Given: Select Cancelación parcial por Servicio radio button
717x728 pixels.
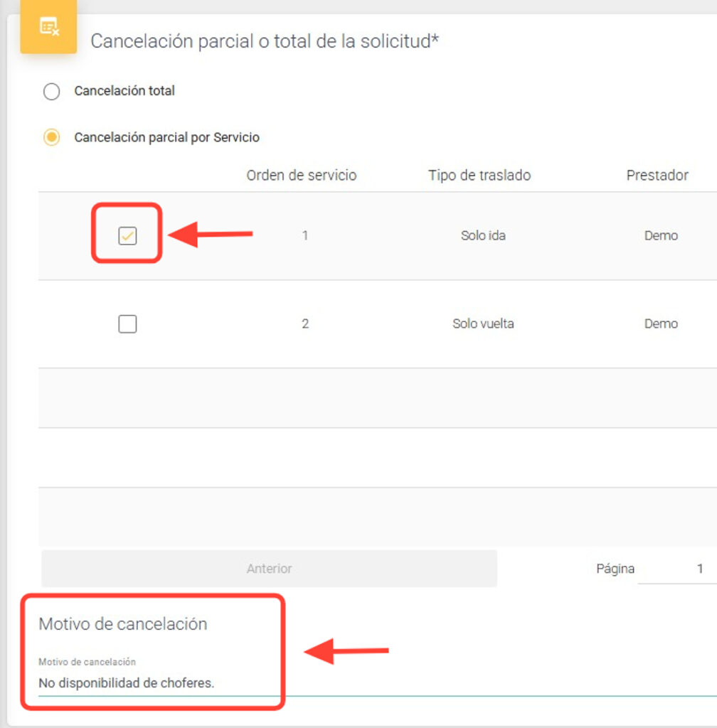Looking at the screenshot, I should click(51, 137).
